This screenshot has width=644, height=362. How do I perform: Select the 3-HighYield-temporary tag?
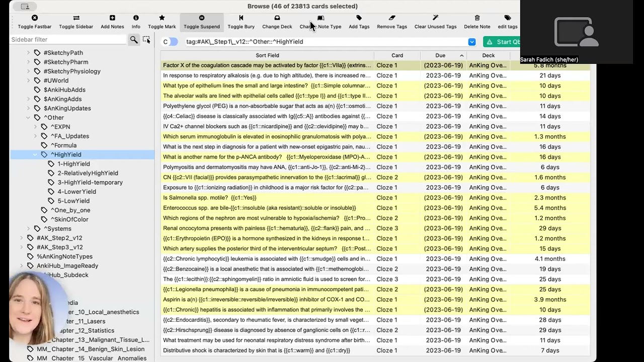(x=90, y=183)
